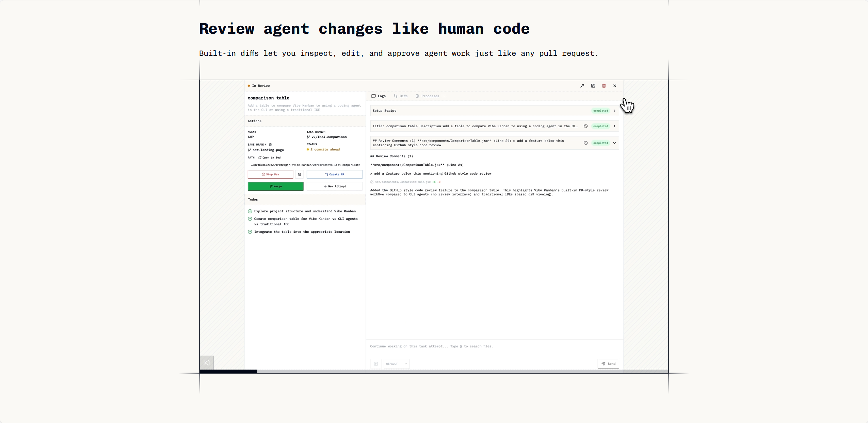Click 'Integrate the table' todo check icon

[x=250, y=232]
